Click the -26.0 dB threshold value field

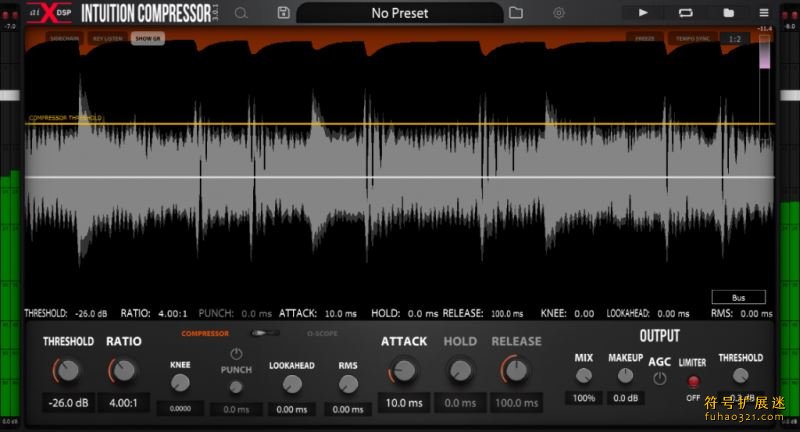tap(68, 403)
